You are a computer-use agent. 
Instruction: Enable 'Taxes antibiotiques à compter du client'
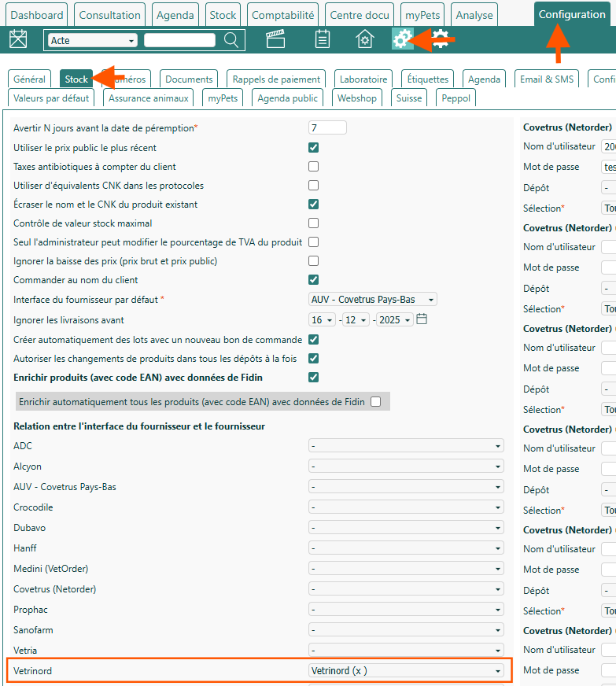click(x=313, y=166)
